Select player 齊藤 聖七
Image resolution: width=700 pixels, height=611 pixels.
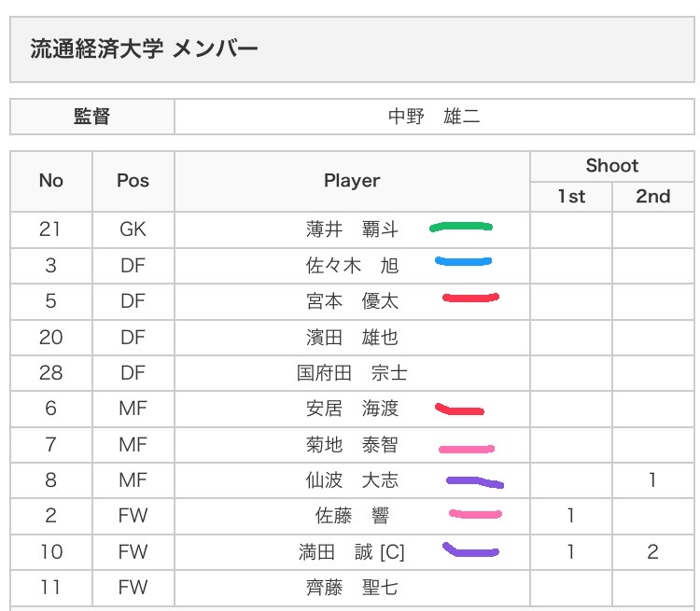point(352,588)
